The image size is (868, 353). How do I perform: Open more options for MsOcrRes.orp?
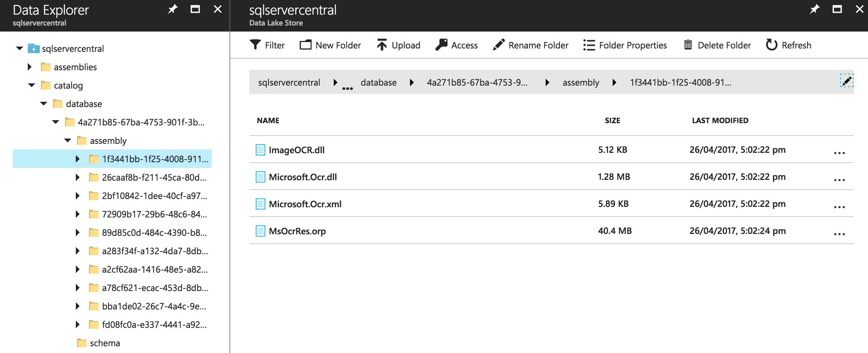839,234
